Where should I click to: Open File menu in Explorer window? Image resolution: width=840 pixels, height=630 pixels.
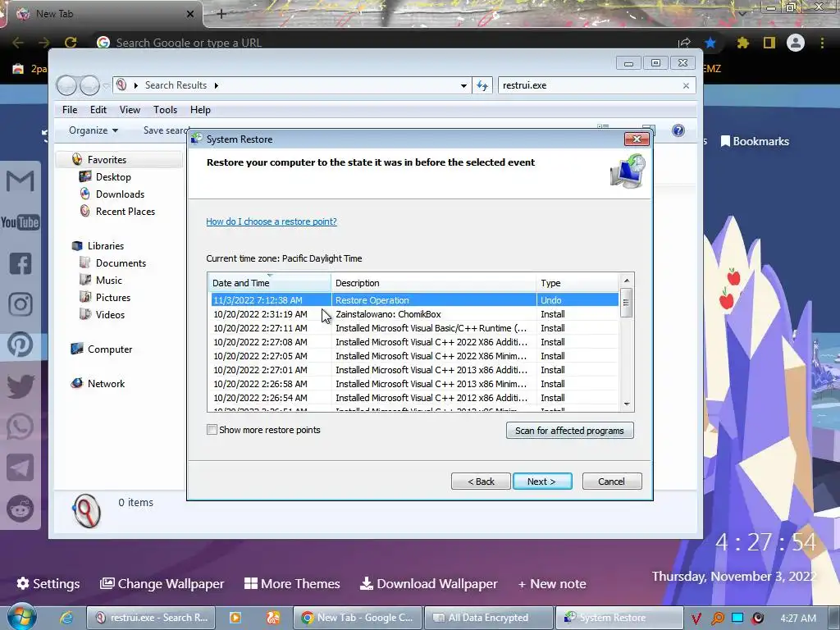click(70, 110)
